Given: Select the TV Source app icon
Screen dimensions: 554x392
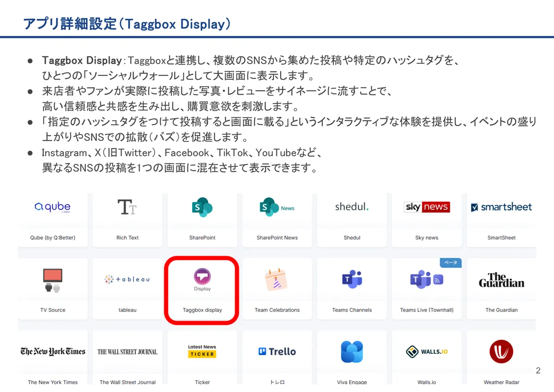Looking at the screenshot, I should pyautogui.click(x=53, y=280).
